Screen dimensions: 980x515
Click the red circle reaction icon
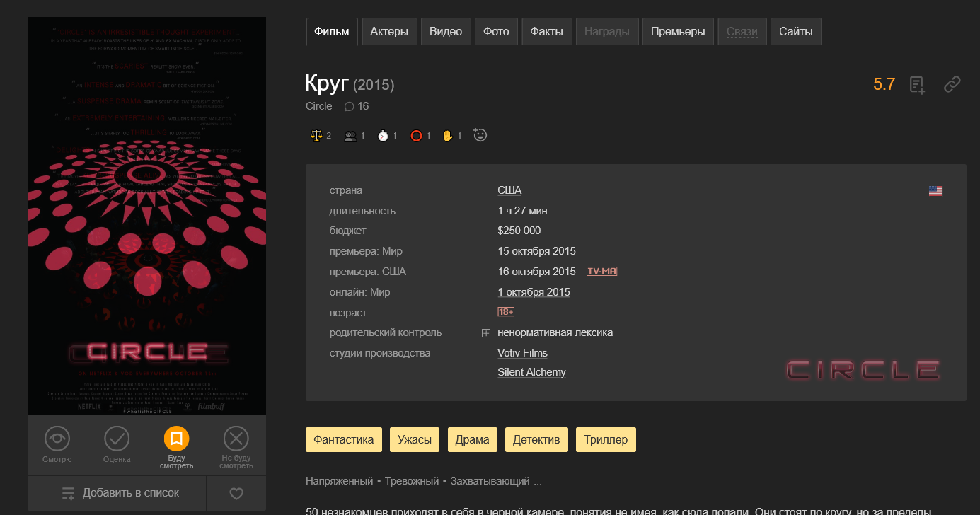tap(416, 136)
